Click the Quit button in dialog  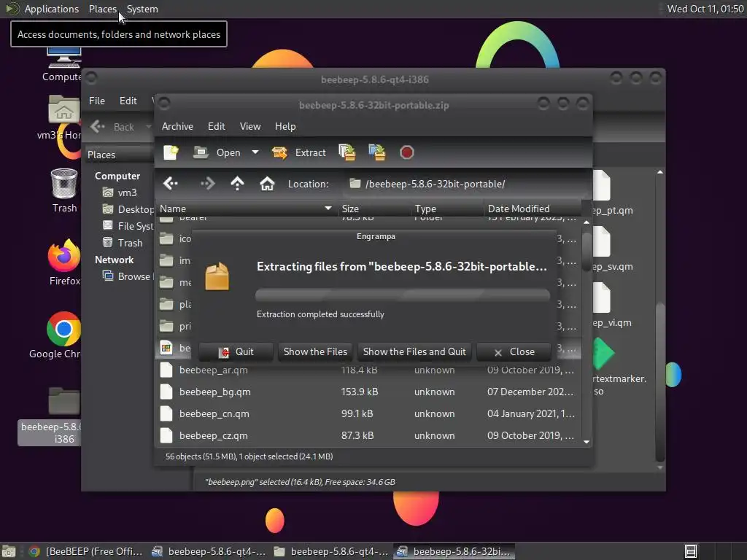click(x=236, y=352)
